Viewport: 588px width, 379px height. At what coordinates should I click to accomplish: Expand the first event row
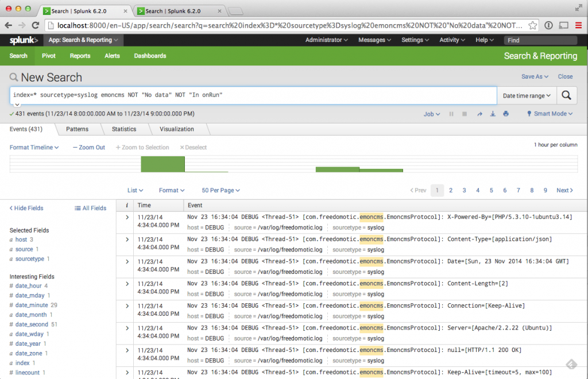127,217
